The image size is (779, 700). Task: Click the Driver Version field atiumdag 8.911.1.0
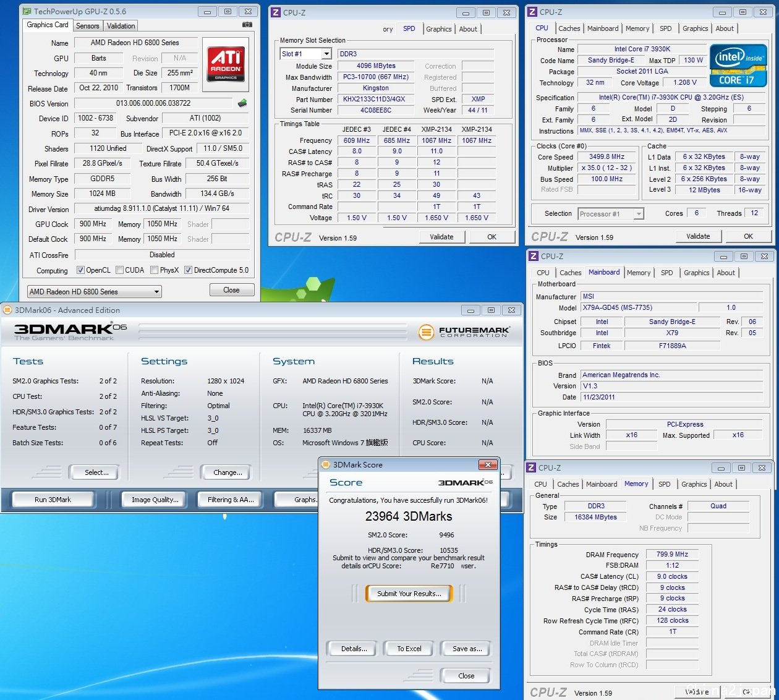162,209
